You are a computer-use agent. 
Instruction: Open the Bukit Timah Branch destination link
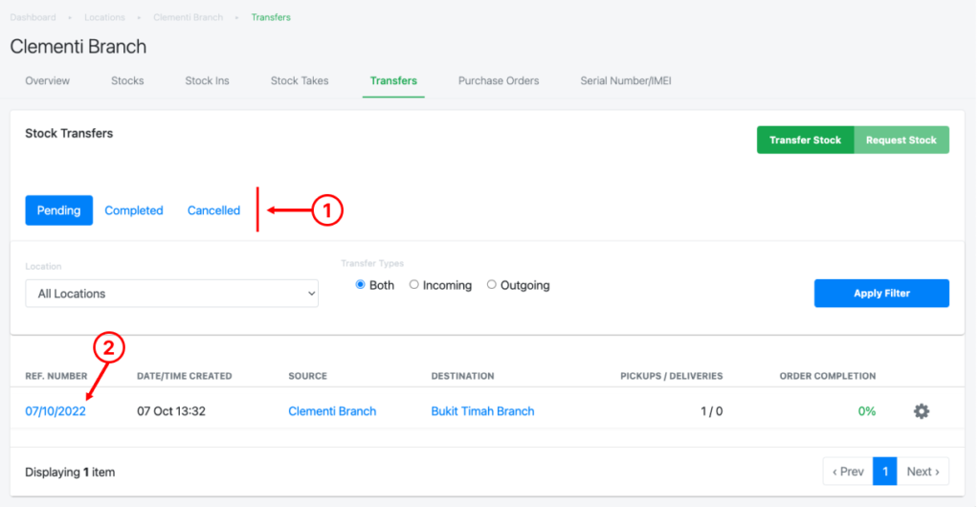pyautogui.click(x=482, y=411)
